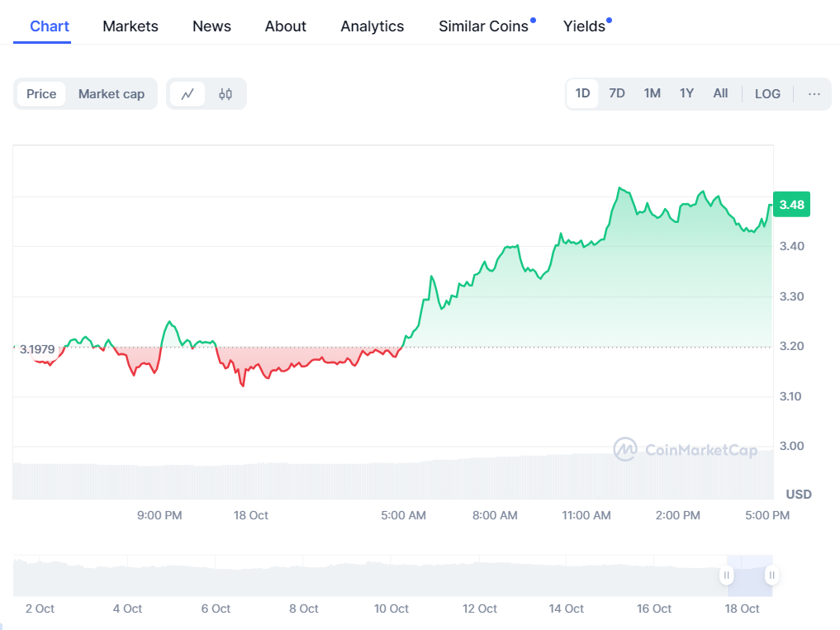
Task: Click the right minimap range handle
Action: click(771, 575)
